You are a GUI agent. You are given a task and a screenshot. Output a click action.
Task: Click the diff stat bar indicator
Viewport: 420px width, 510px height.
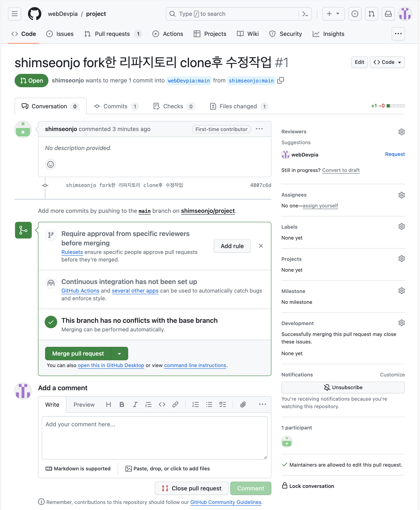[x=395, y=106]
